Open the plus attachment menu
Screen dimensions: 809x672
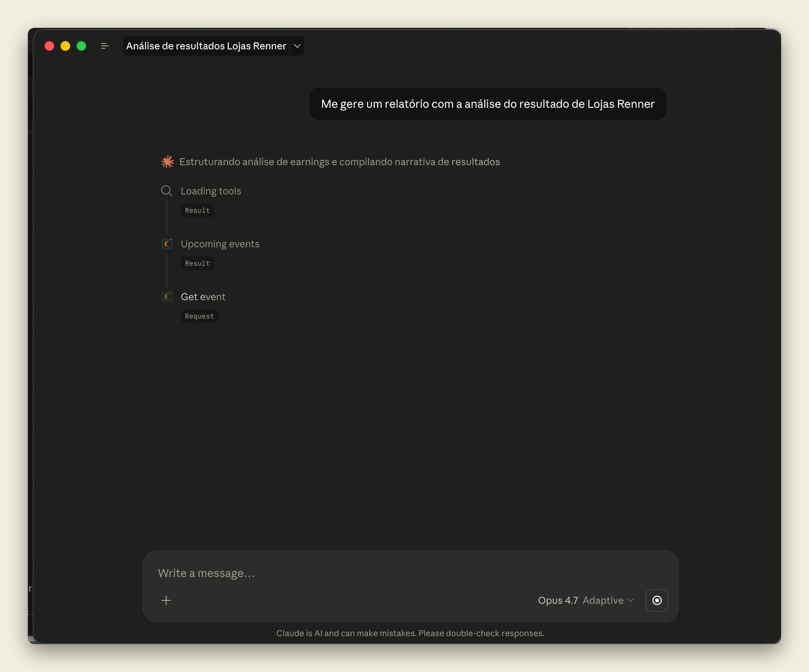point(167,600)
